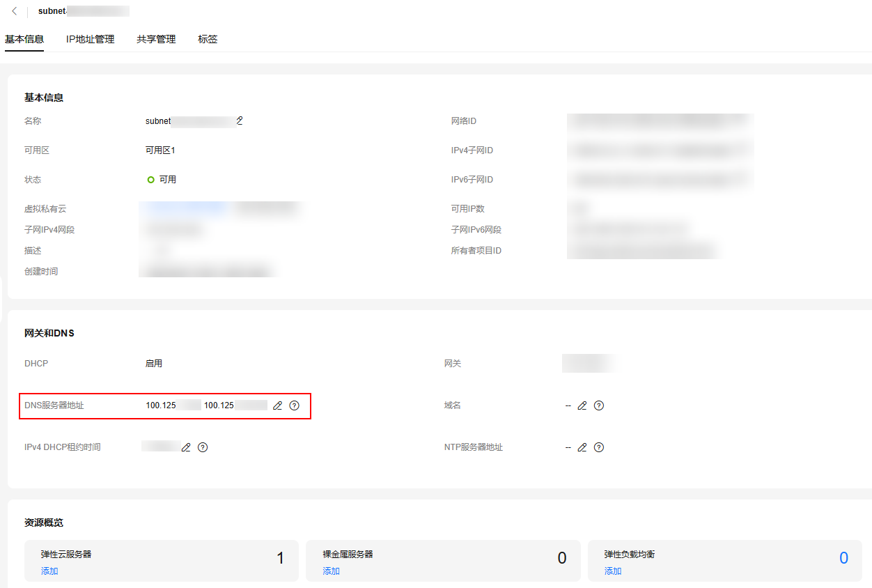The height and width of the screenshot is (588, 872).
Task: Edit the subnet name with the pencil icon
Action: [x=240, y=121]
